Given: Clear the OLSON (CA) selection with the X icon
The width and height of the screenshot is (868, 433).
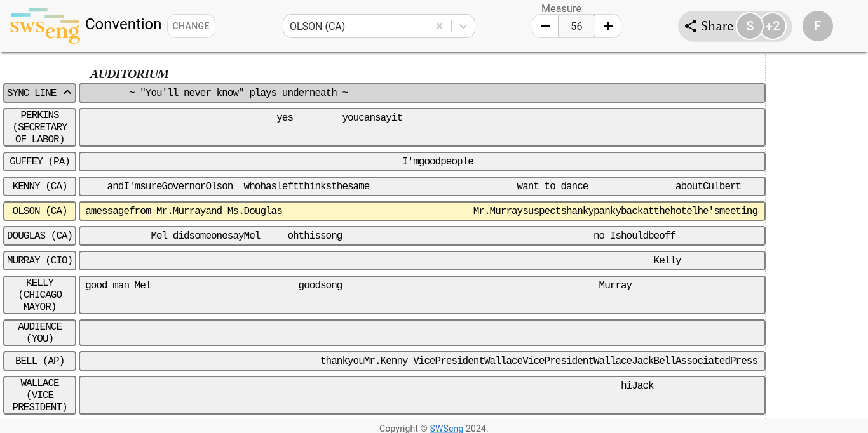Looking at the screenshot, I should (440, 26).
